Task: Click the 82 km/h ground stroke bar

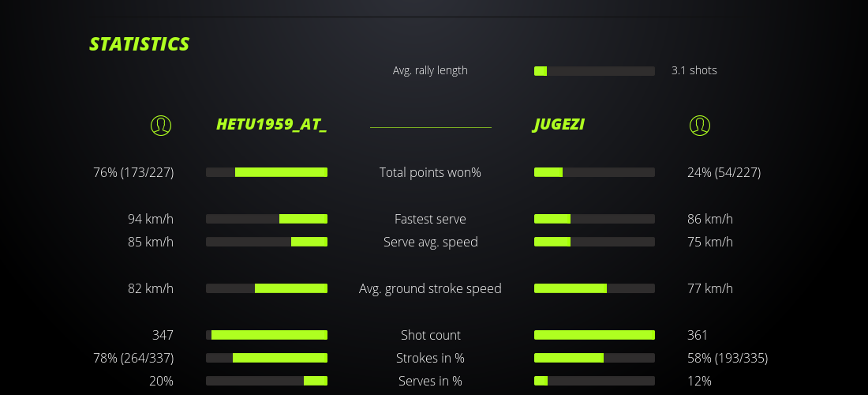Action: (x=267, y=288)
